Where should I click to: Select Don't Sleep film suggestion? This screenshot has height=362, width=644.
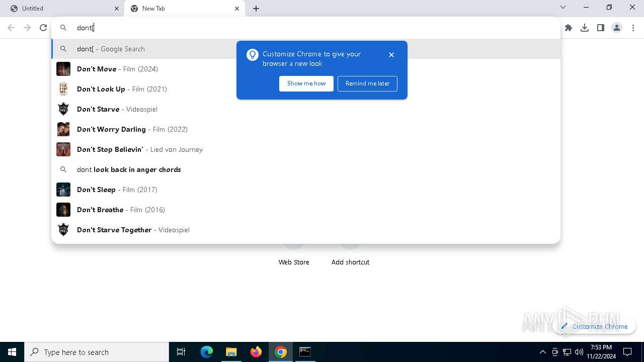[x=306, y=190]
